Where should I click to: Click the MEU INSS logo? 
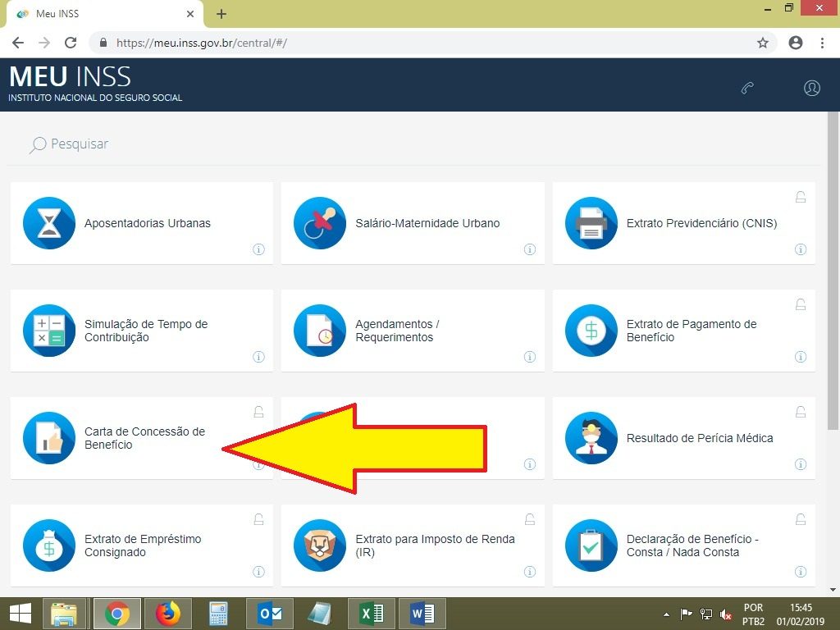(x=95, y=84)
